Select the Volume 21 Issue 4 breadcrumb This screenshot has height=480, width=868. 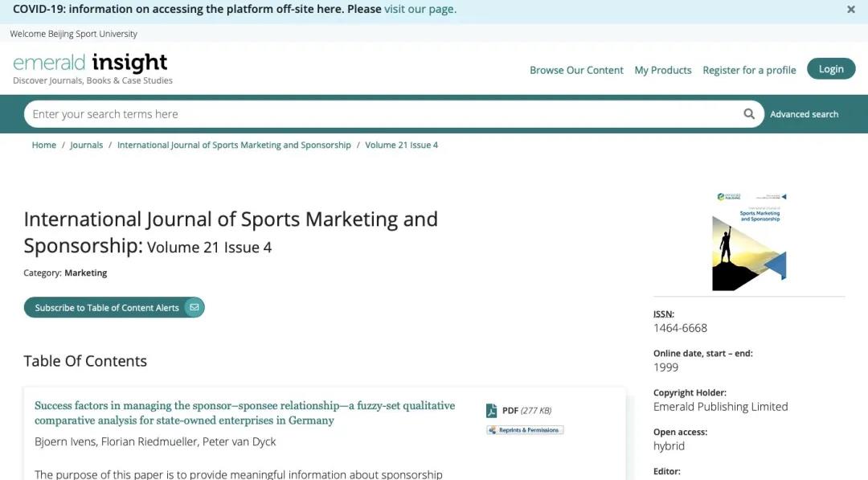401,145
